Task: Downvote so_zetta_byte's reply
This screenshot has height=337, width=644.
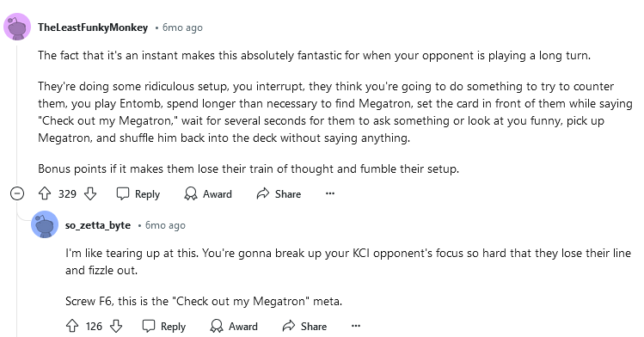Action: point(116,326)
